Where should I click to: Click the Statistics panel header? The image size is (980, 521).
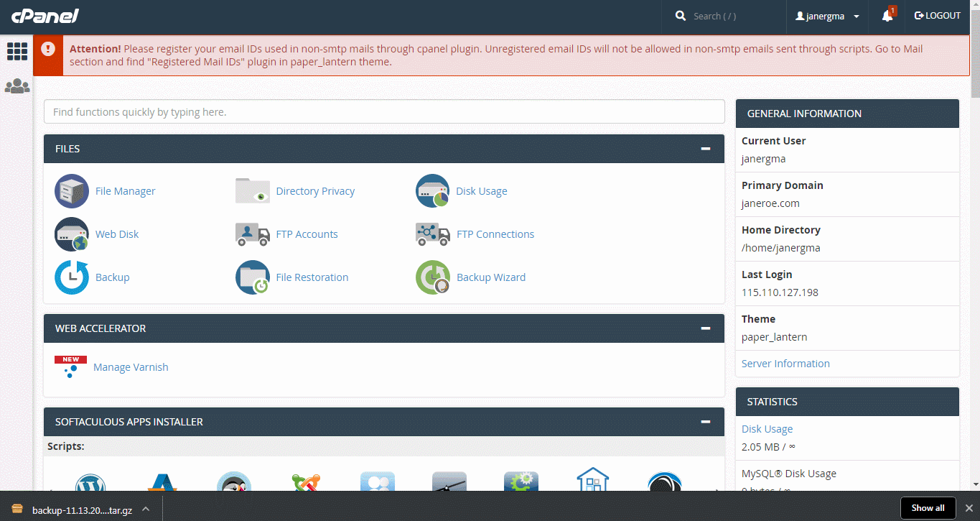click(847, 402)
